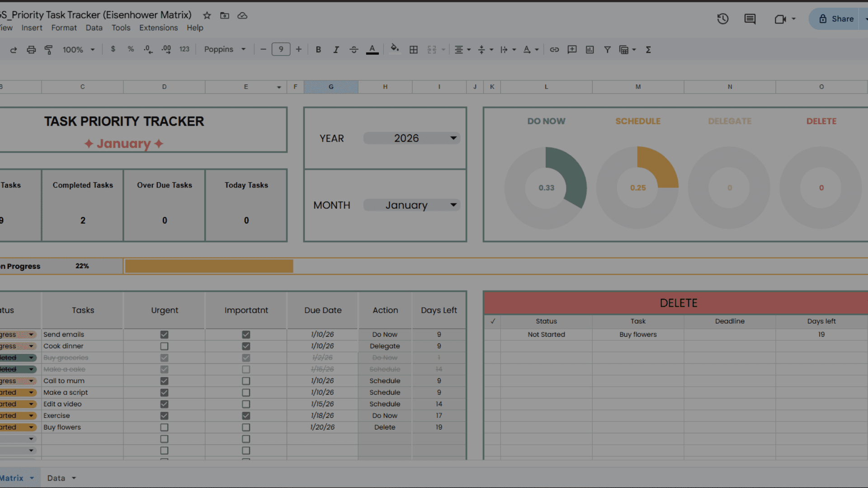The image size is (868, 488).
Task: Insert a link using toolbar icon
Action: coord(554,50)
